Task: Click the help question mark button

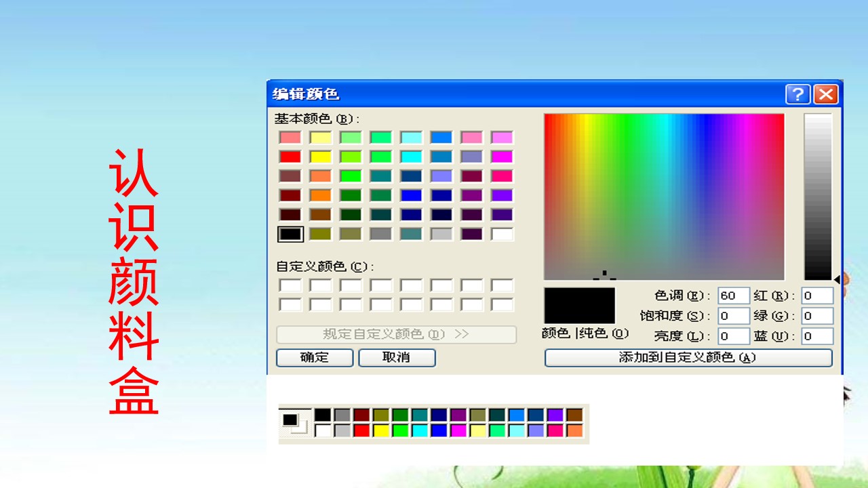Action: coord(798,94)
